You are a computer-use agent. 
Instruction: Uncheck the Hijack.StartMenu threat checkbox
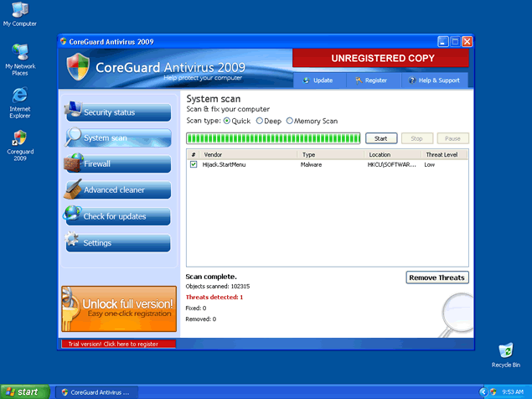(x=194, y=165)
